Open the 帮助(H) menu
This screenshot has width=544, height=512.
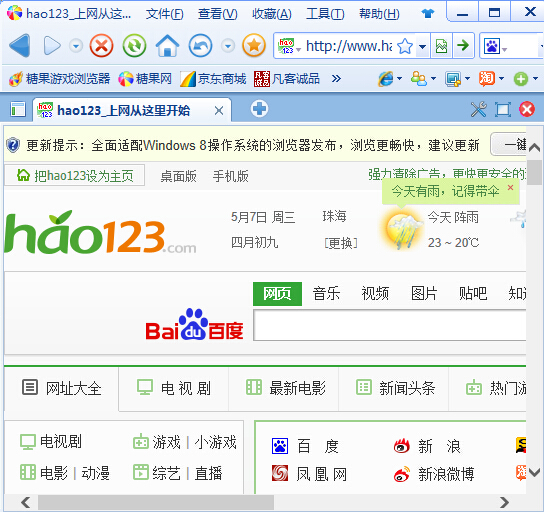pyautogui.click(x=379, y=14)
